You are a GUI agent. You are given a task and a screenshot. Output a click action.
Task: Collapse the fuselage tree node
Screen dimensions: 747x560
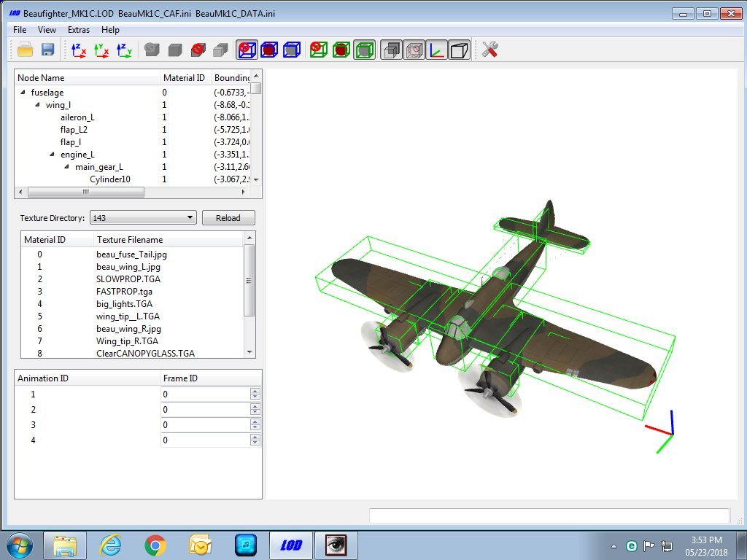(x=23, y=93)
